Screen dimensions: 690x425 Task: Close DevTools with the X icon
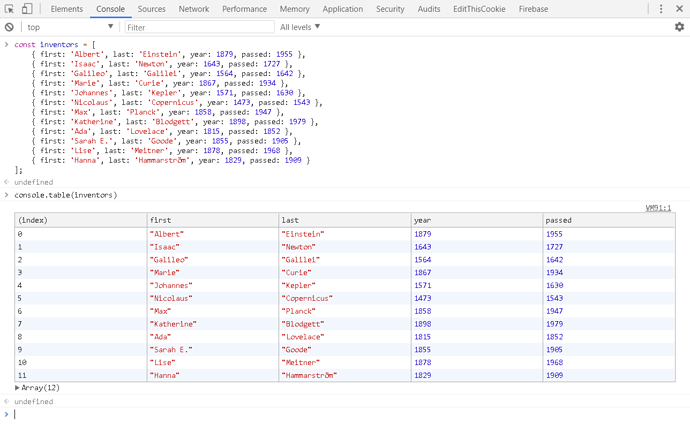point(680,9)
